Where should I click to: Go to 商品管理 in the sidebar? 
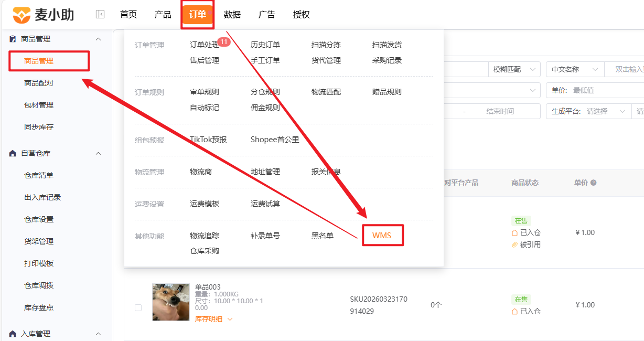point(39,61)
